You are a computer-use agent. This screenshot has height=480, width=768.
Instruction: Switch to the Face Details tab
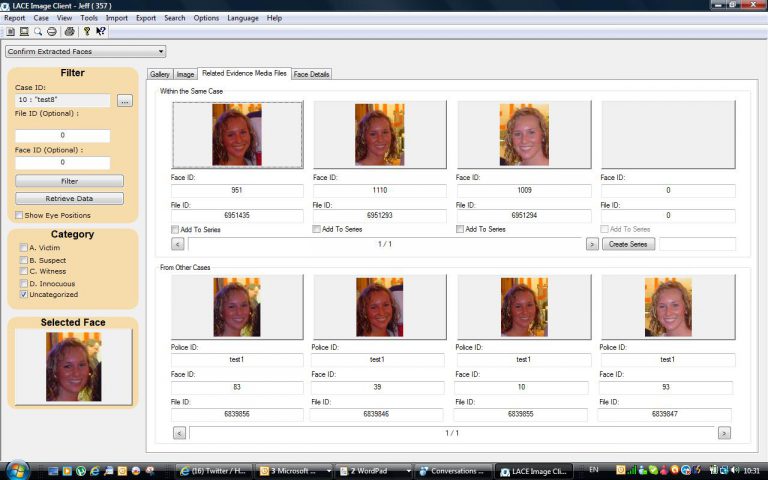point(312,74)
